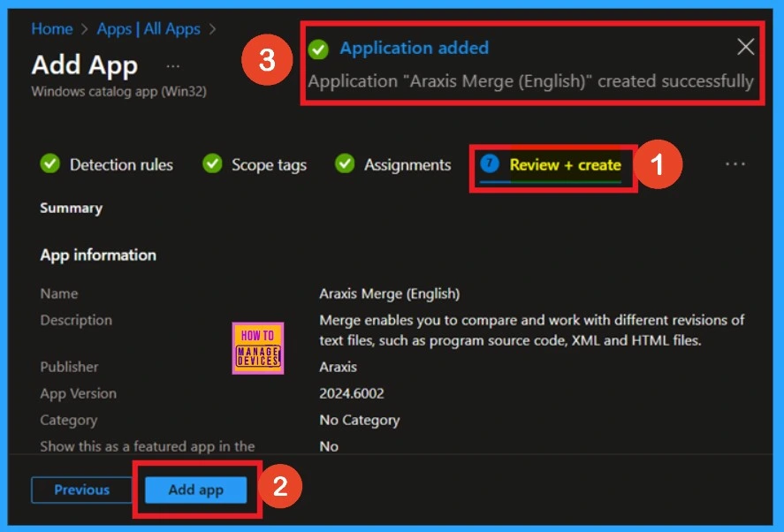Click the step 7 circle icon

[490, 163]
